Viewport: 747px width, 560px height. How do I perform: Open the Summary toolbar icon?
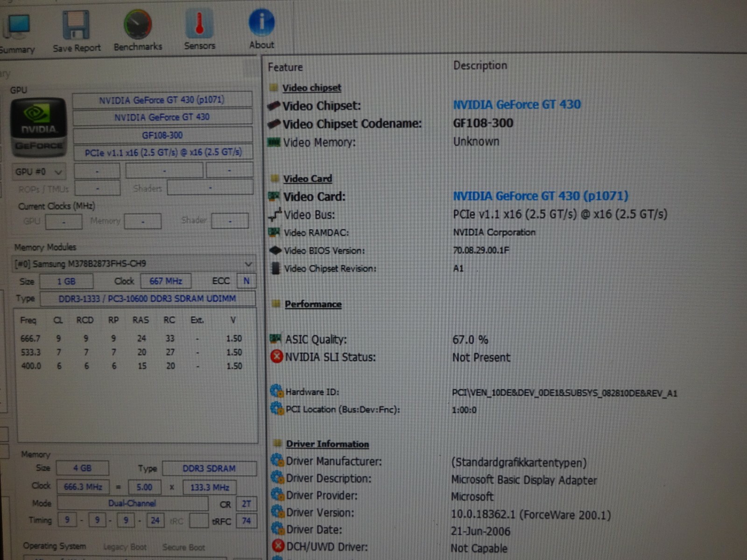coord(17,26)
